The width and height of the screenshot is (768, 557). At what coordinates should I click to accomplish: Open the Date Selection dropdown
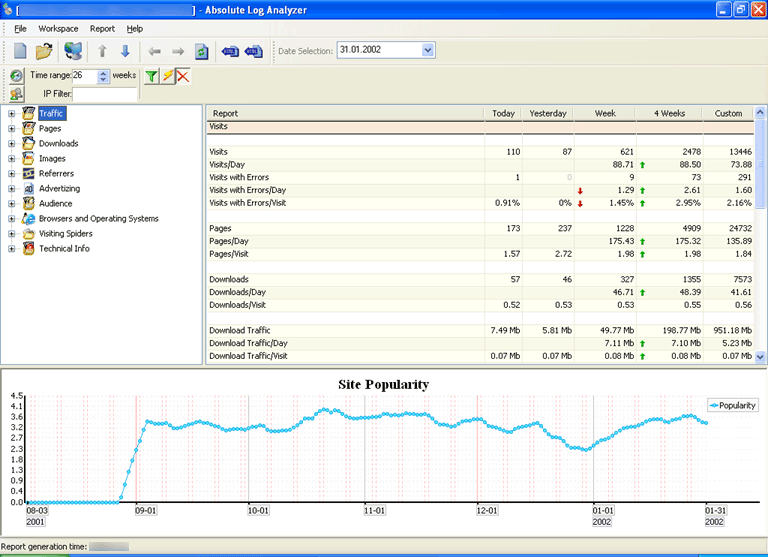428,50
